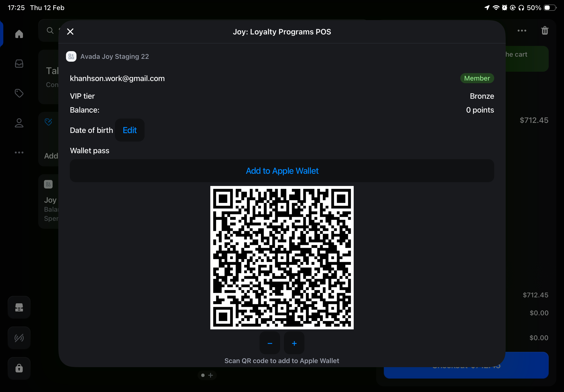Increase QR code size with plus
564x392 pixels.
coord(294,343)
